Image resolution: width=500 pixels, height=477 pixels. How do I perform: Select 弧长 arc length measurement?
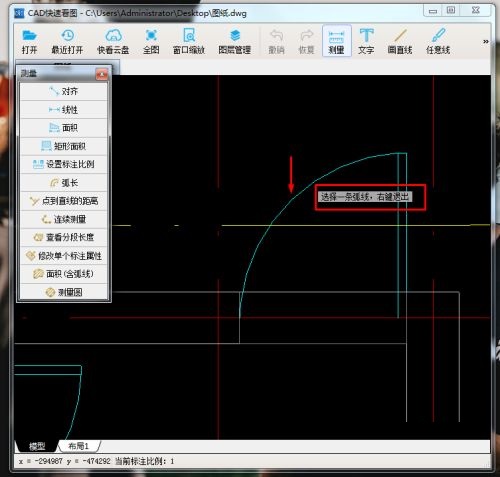pos(64,183)
